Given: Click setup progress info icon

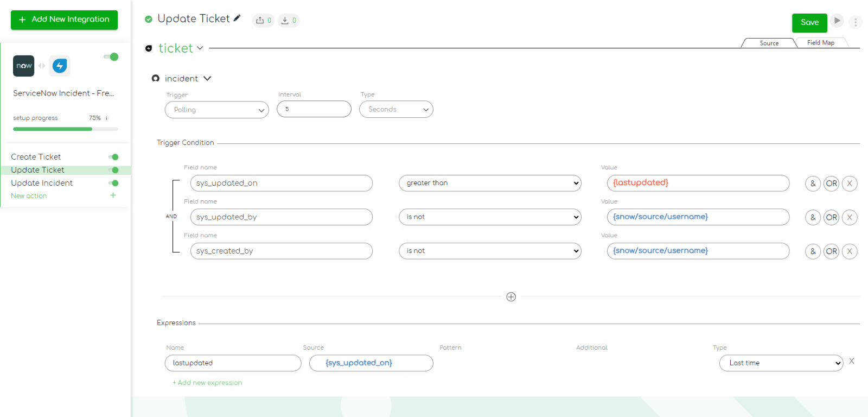Looking at the screenshot, I should [x=106, y=118].
